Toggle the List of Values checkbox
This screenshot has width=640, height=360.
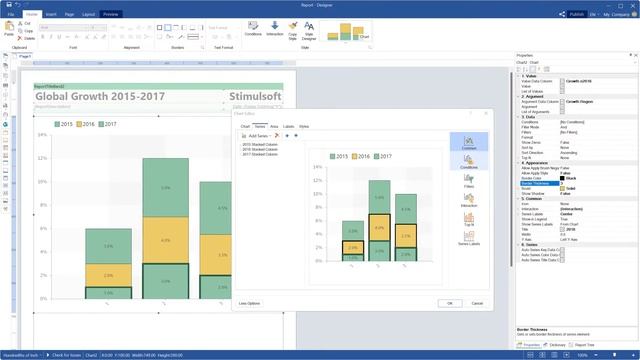pos(562,91)
